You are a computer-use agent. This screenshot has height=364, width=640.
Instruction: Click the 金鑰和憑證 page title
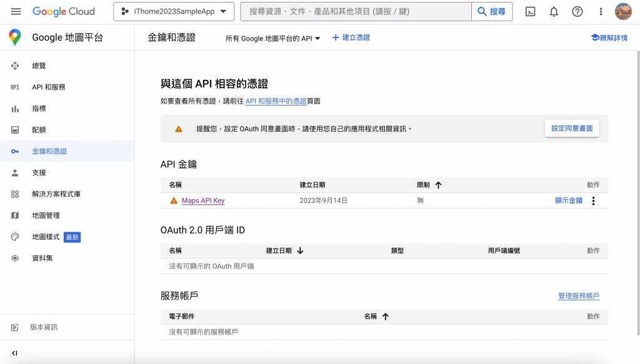tap(171, 37)
